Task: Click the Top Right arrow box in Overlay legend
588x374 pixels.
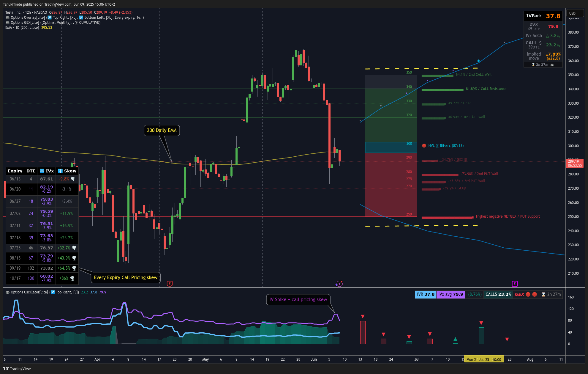Action: click(x=50, y=18)
